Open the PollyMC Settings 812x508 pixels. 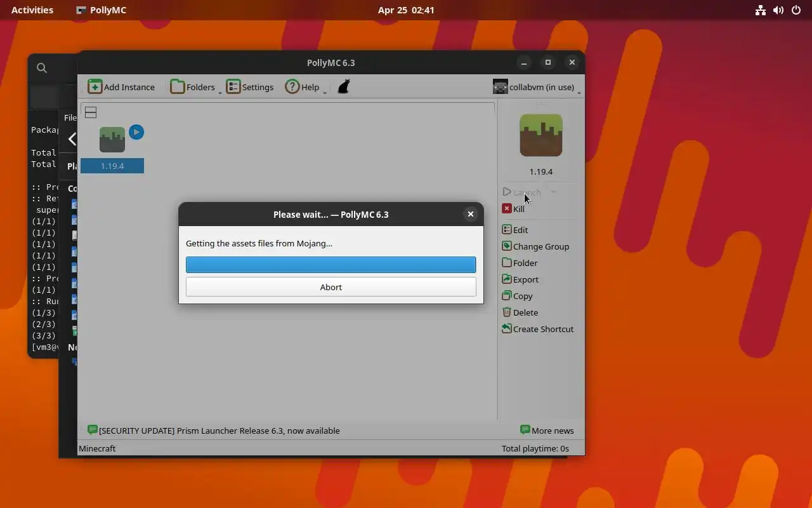(x=250, y=87)
